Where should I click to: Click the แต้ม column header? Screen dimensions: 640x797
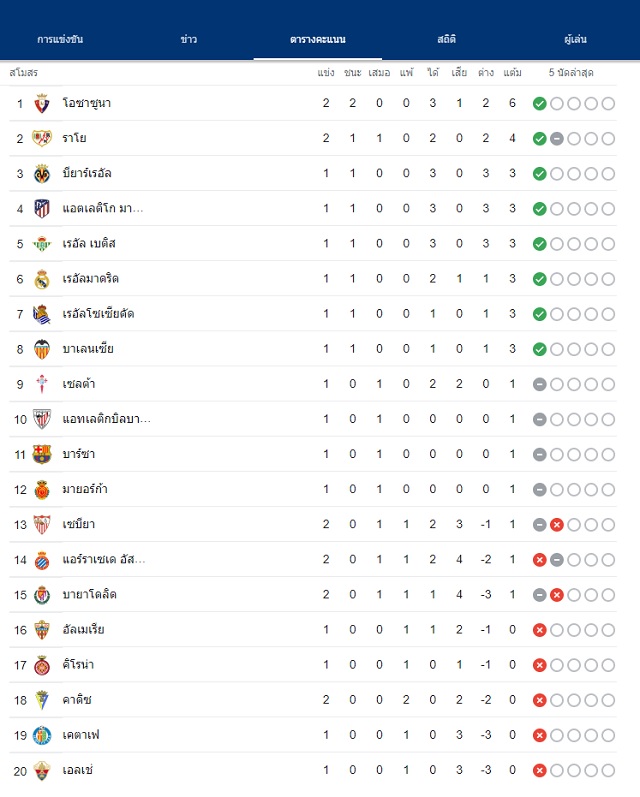click(x=512, y=73)
